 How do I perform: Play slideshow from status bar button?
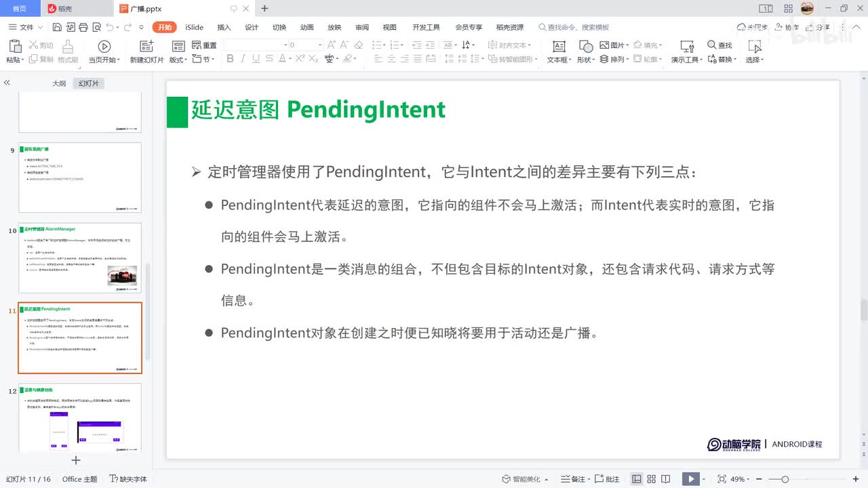690,479
